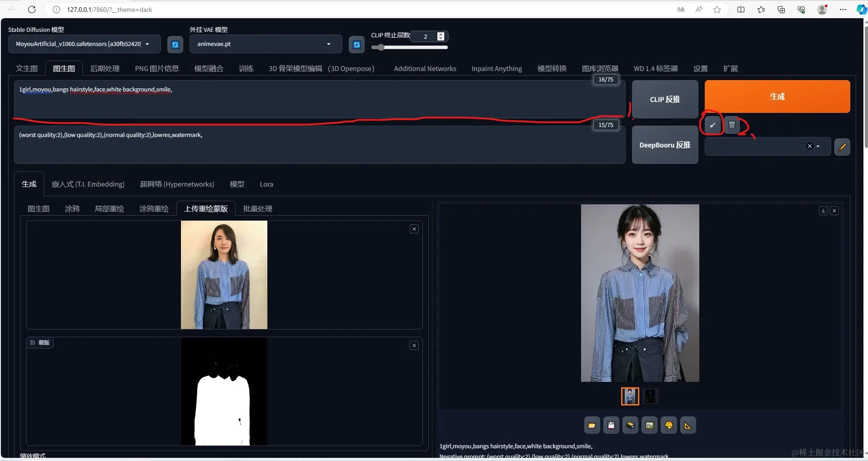Open the browser favorites list

(761, 10)
